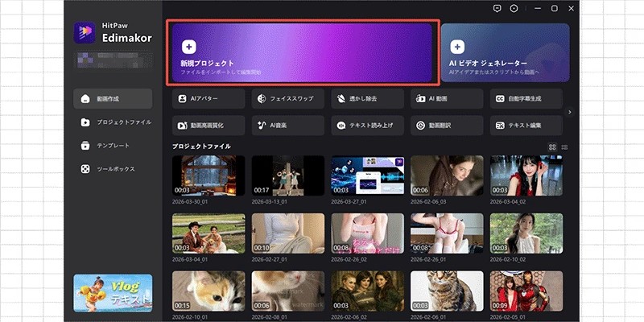This screenshot has height=322, width=644.
Task: Open project thumbnail 2026-03-13_01
Action: [x=288, y=175]
